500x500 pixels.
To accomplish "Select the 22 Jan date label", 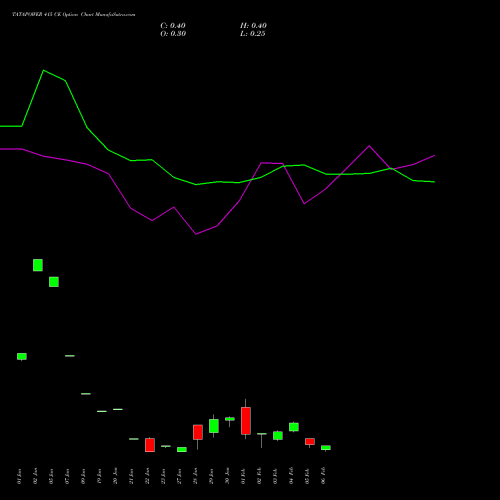I will (x=147, y=476).
